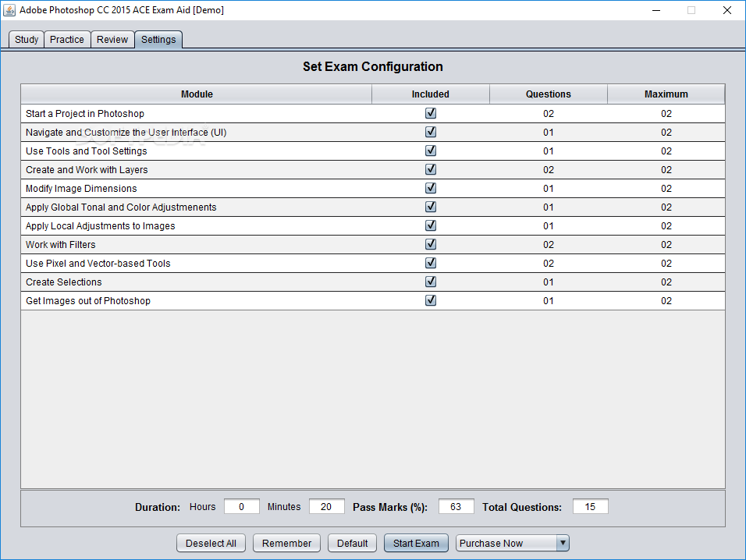
Task: Uncheck Start a Project in Photoshop module
Action: click(431, 113)
